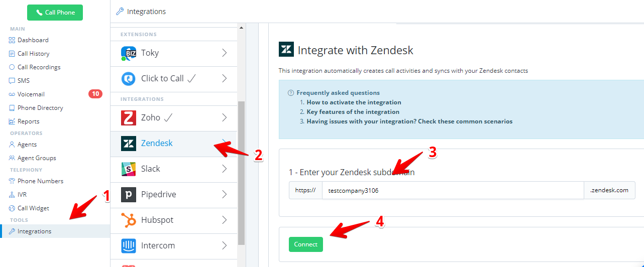Click the Pipedrive logo icon
Viewport: 644px width, 267px height.
(x=129, y=195)
